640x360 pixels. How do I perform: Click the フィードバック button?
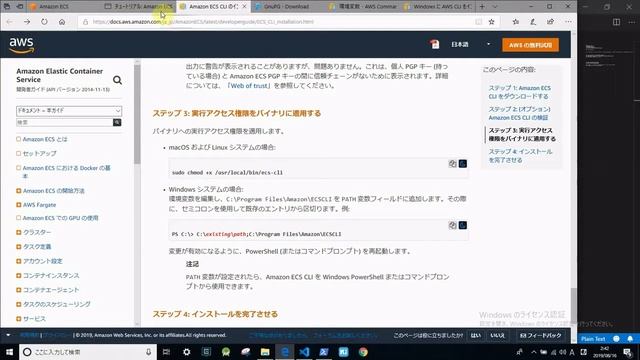(540, 336)
